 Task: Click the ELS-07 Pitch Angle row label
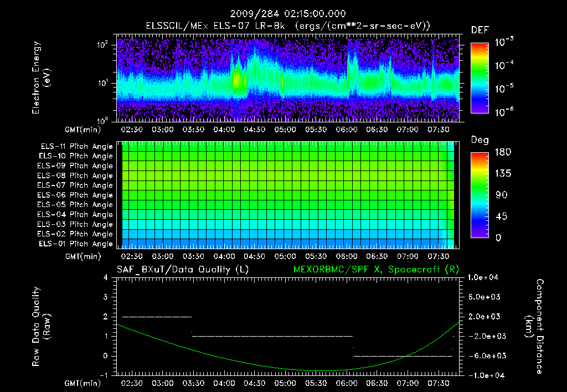click(x=75, y=185)
